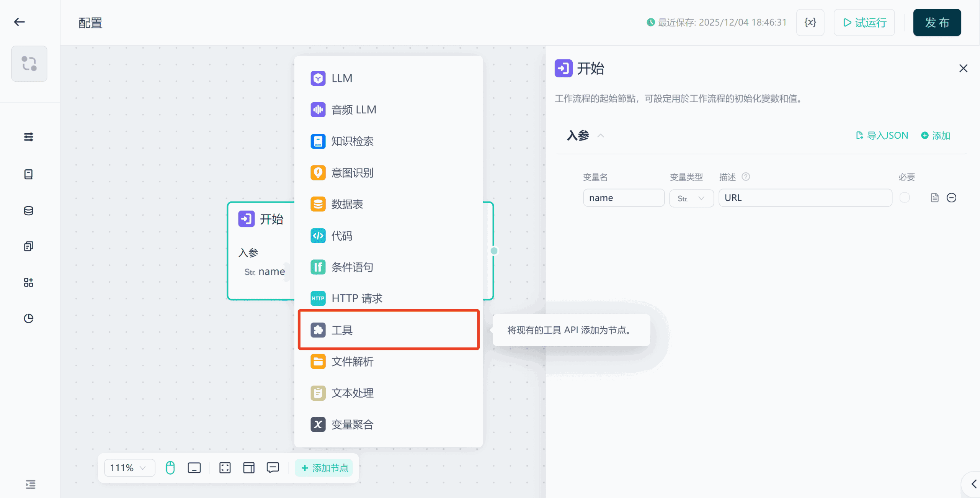Click the output connector dot of 开始 node

point(494,251)
